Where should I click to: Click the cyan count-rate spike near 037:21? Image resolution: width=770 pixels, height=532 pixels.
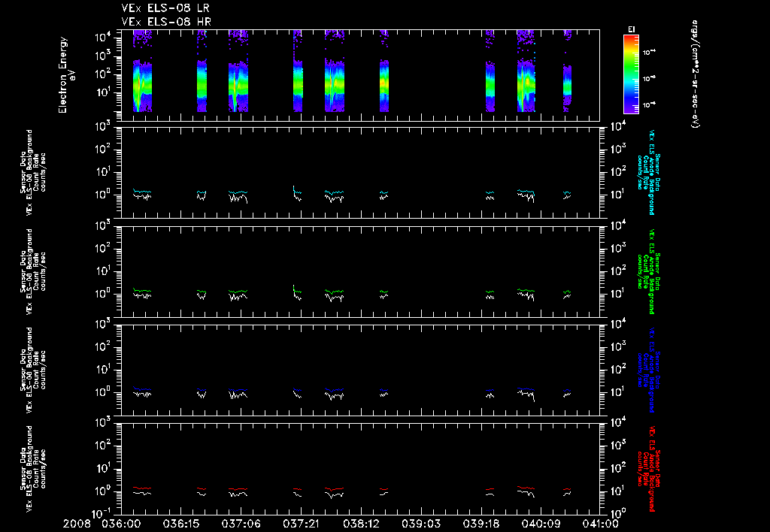click(294, 189)
